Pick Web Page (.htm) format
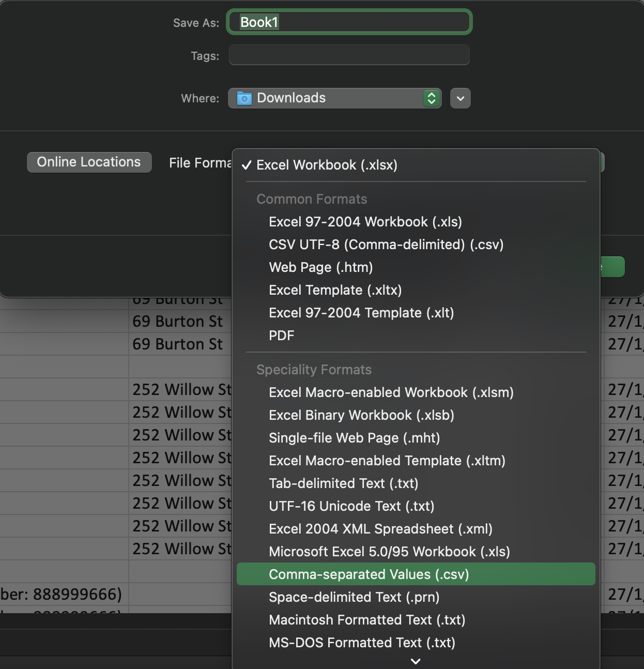 (x=320, y=267)
